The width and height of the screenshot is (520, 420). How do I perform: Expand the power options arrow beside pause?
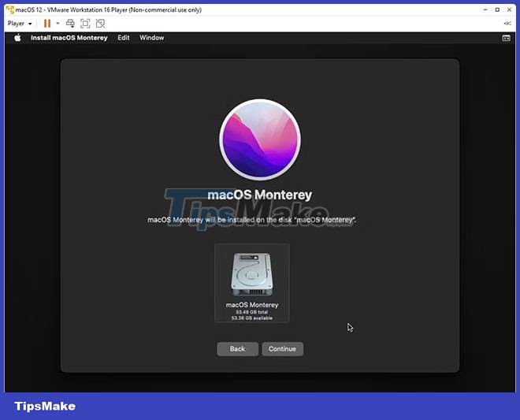coord(58,23)
